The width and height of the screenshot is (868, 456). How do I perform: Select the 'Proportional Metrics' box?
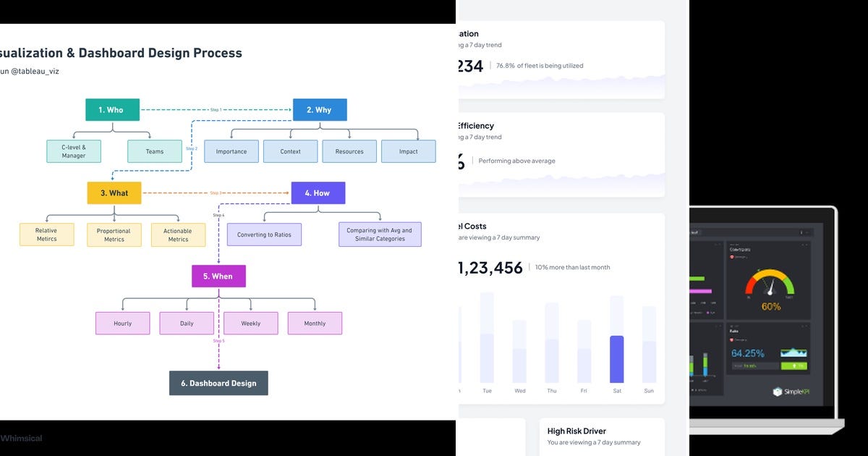point(114,235)
